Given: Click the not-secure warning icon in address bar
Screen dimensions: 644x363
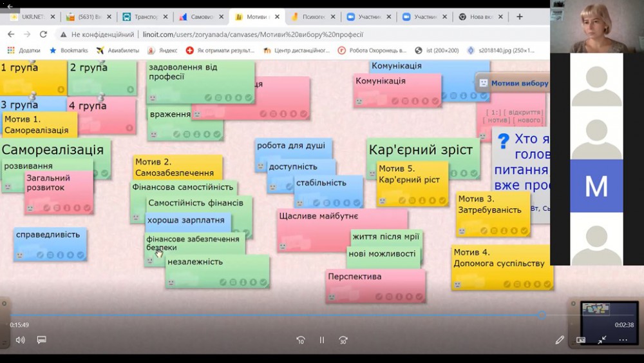Looking at the screenshot, I should coord(63,35).
